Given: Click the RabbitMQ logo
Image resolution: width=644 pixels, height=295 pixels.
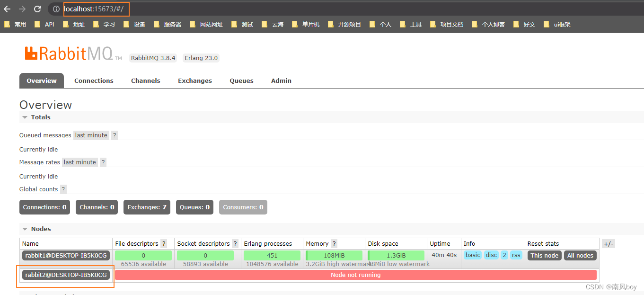Looking at the screenshot, I should [x=73, y=53].
